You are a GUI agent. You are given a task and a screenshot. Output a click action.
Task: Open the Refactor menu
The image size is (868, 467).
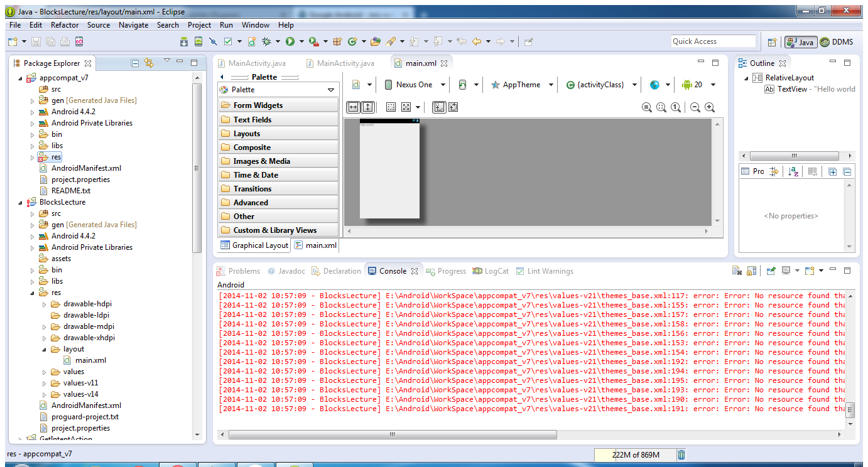point(65,25)
